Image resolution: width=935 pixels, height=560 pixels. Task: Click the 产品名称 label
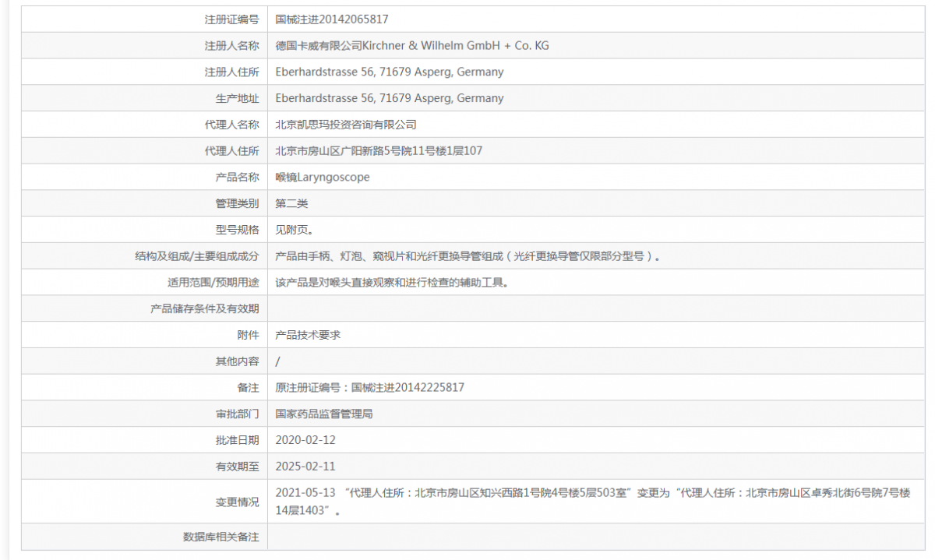238,178
